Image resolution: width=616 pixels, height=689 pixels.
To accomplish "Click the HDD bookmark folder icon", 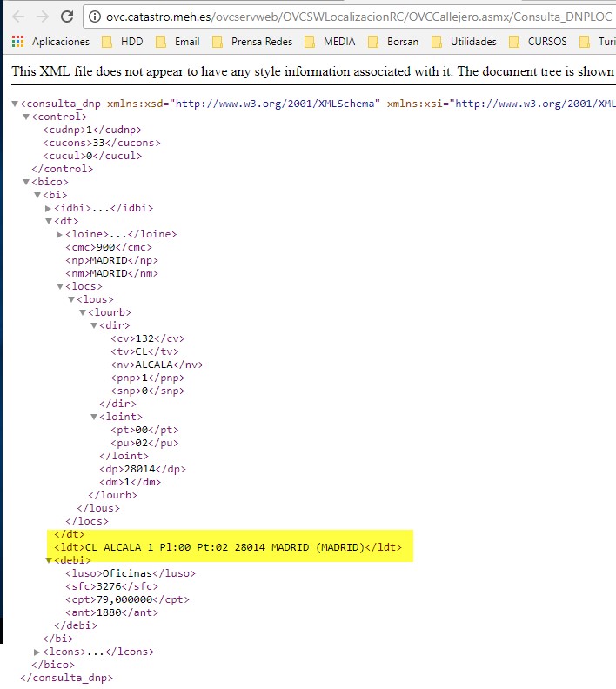I will point(107,41).
